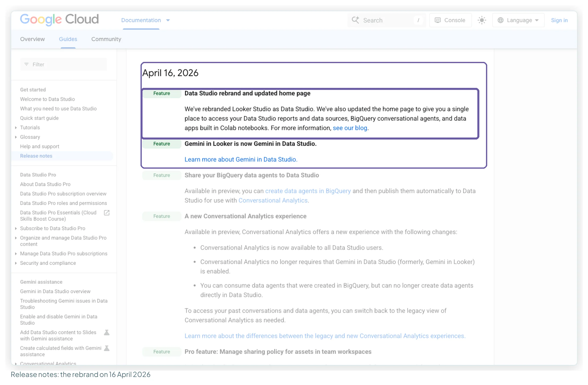Switch to the Community tab

(x=106, y=39)
